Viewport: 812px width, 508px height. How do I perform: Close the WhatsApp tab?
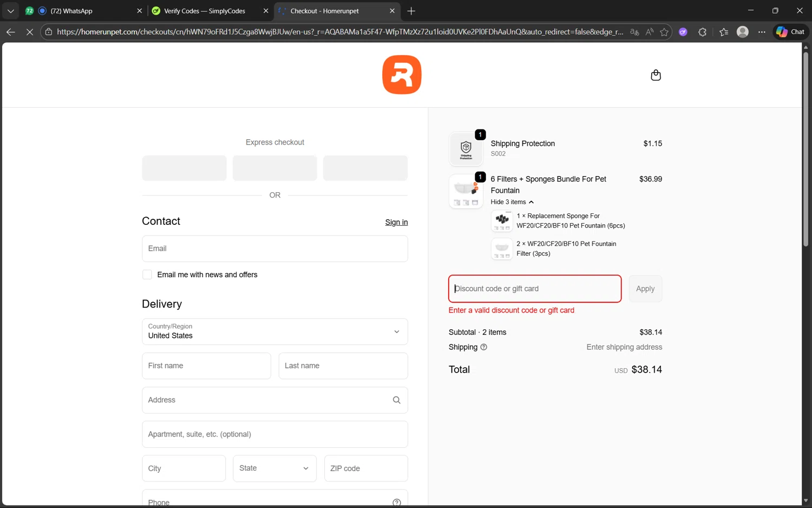click(x=139, y=11)
